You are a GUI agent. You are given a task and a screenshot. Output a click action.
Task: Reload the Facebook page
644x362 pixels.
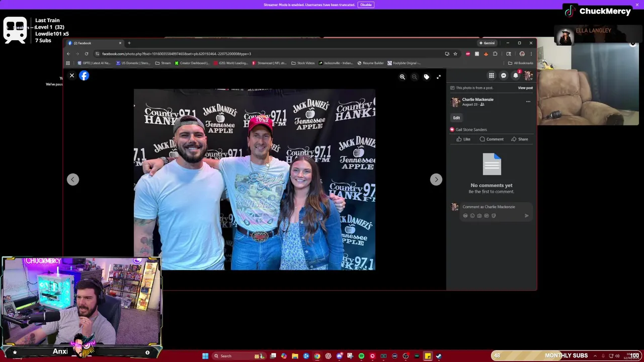click(x=87, y=54)
